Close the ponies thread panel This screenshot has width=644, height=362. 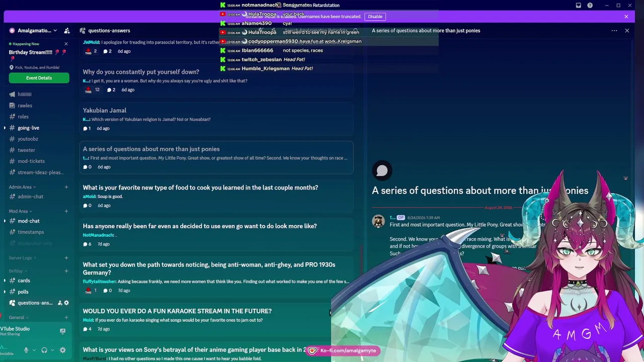pyautogui.click(x=627, y=31)
